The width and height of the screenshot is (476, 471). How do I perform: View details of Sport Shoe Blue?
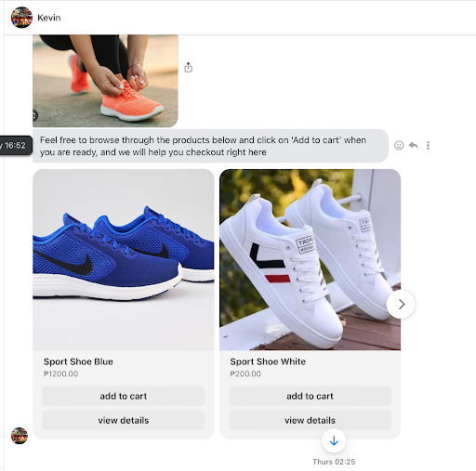[124, 420]
